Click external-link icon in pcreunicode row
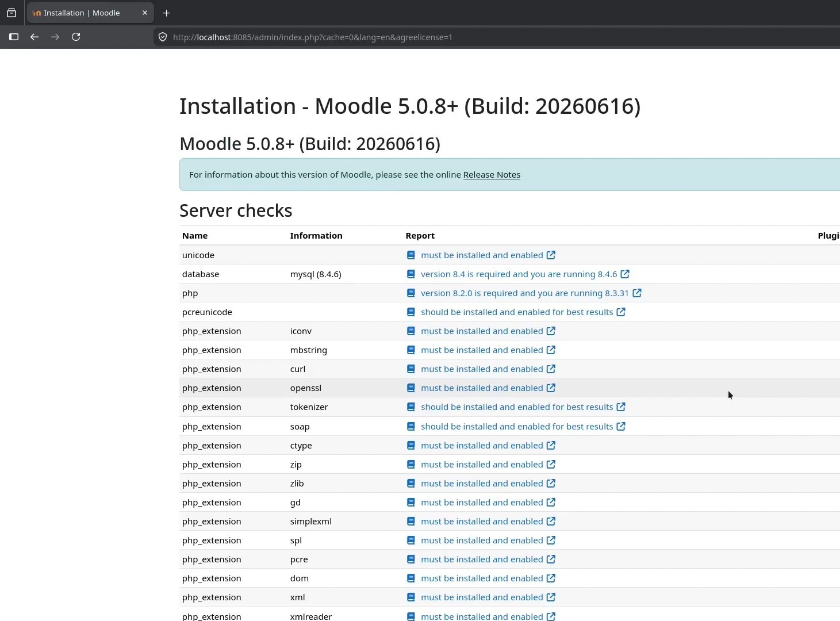 pyautogui.click(x=621, y=312)
